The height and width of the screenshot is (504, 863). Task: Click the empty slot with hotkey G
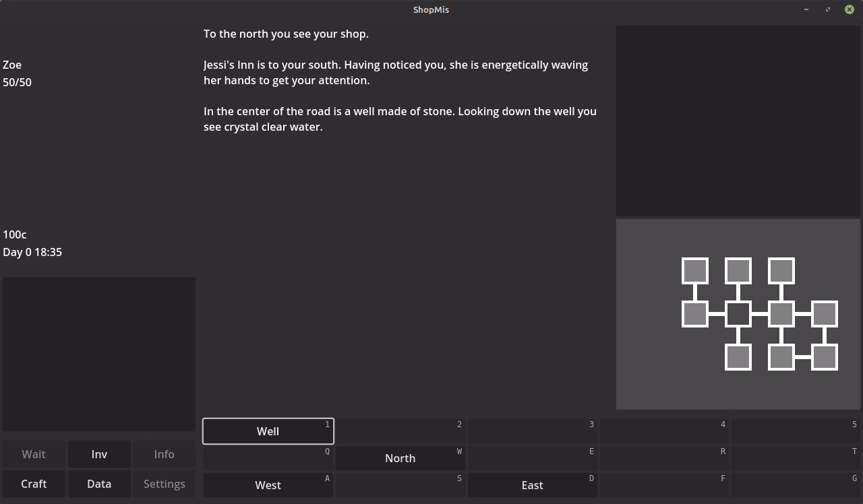pyautogui.click(x=796, y=485)
